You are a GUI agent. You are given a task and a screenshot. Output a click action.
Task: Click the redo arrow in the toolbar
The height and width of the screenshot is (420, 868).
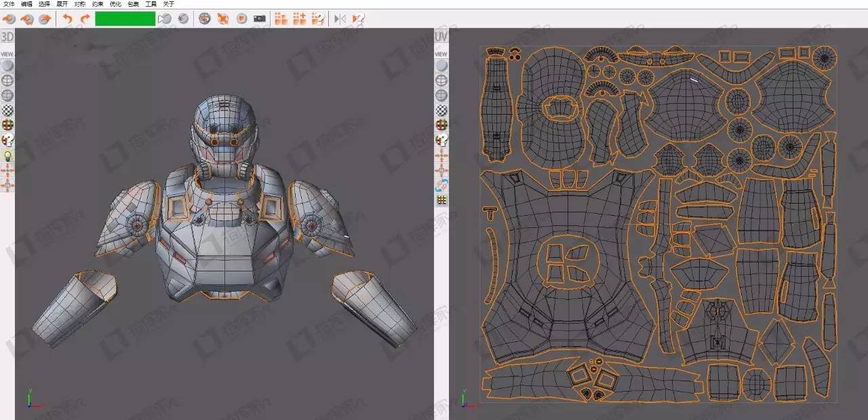[x=85, y=19]
